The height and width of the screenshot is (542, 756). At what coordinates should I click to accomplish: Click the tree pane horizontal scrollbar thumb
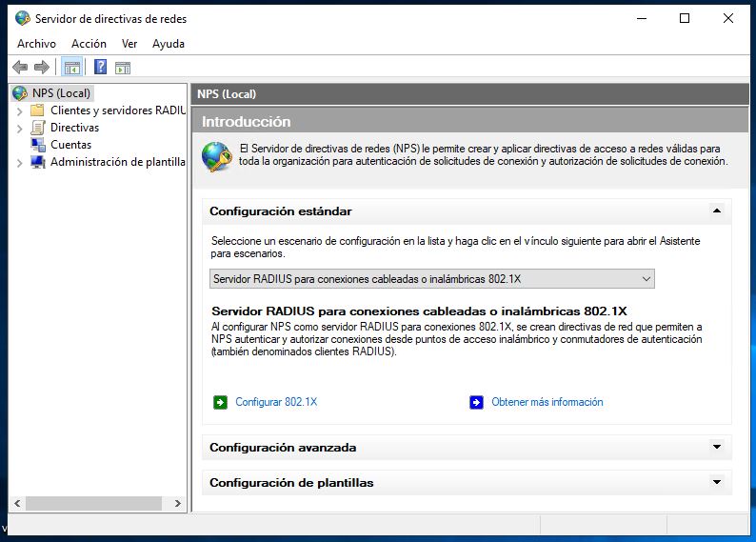[x=94, y=504]
